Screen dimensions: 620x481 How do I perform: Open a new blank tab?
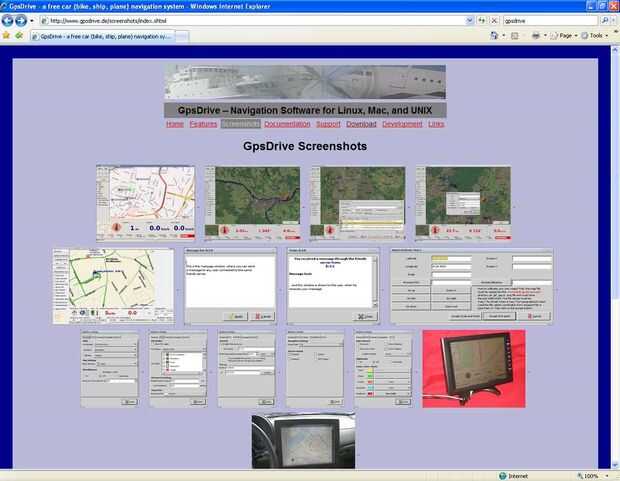point(182,37)
